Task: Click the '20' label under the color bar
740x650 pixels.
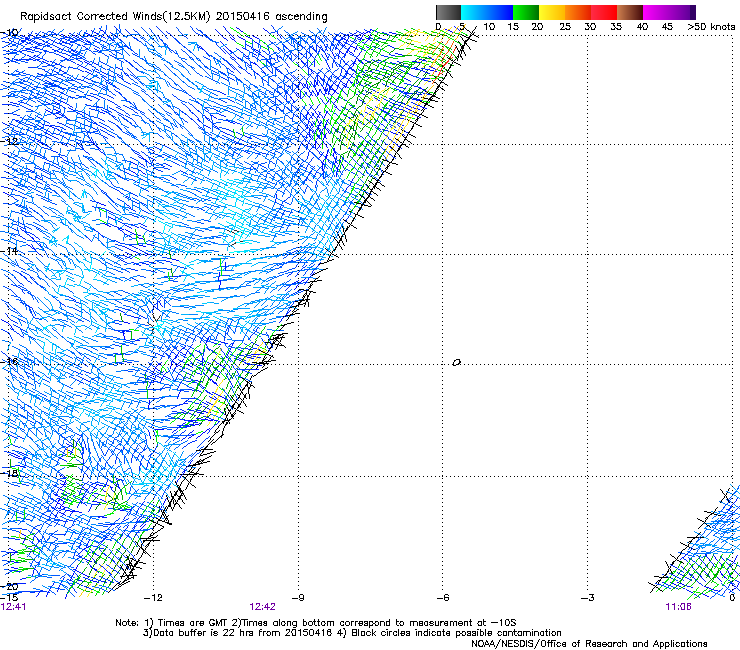Action: pos(537,27)
